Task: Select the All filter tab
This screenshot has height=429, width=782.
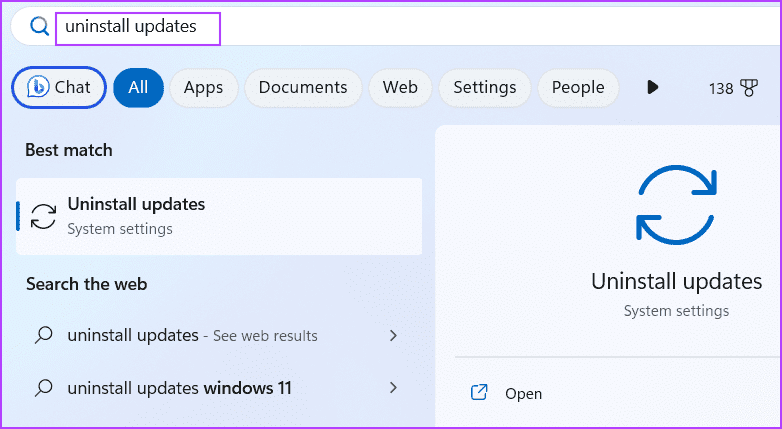Action: (138, 88)
